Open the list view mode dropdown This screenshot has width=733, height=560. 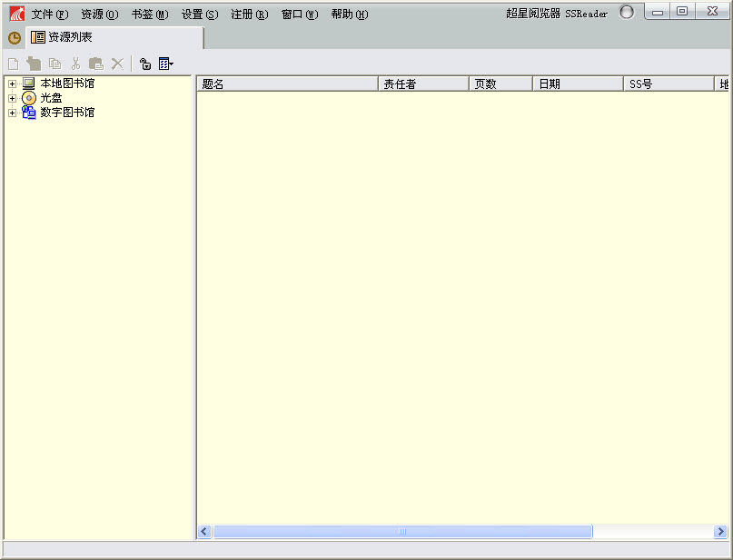pos(166,64)
